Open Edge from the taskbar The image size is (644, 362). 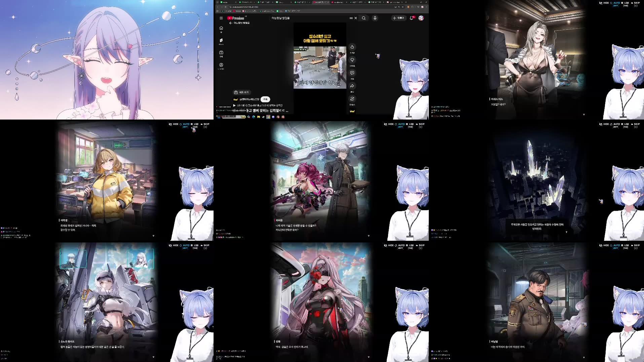pos(254,117)
